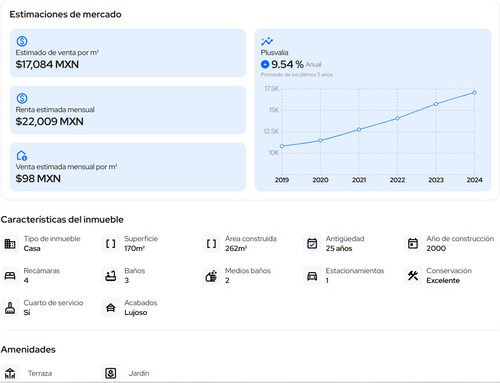Click the soap dispenser icon for Medios baños

(x=211, y=276)
